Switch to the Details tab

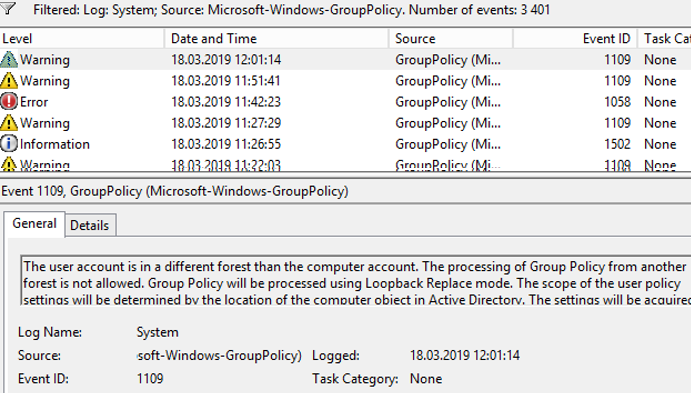pos(89,226)
